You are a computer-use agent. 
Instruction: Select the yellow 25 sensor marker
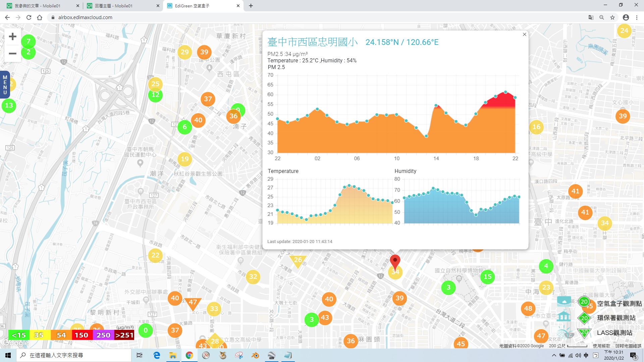click(x=155, y=84)
